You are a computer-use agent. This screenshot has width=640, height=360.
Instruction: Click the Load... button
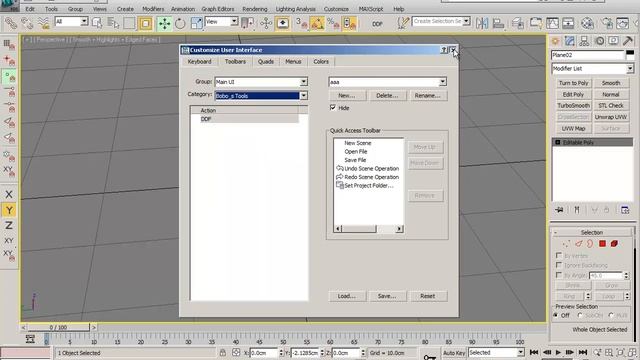click(x=347, y=296)
